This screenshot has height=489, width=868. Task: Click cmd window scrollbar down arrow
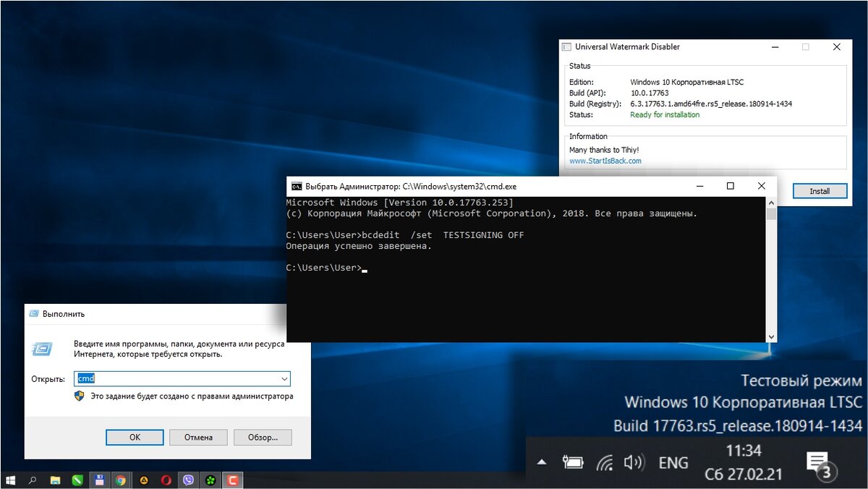click(771, 336)
